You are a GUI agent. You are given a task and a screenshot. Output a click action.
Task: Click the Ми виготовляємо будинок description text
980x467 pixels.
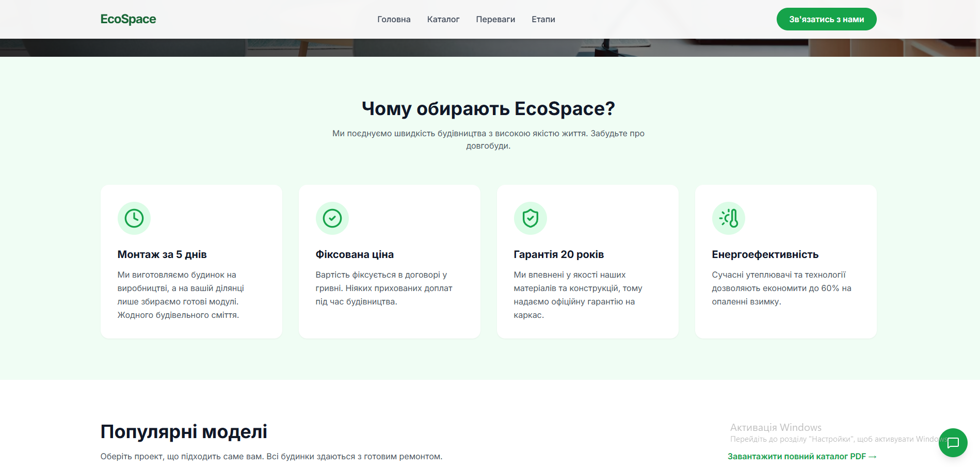[181, 295]
